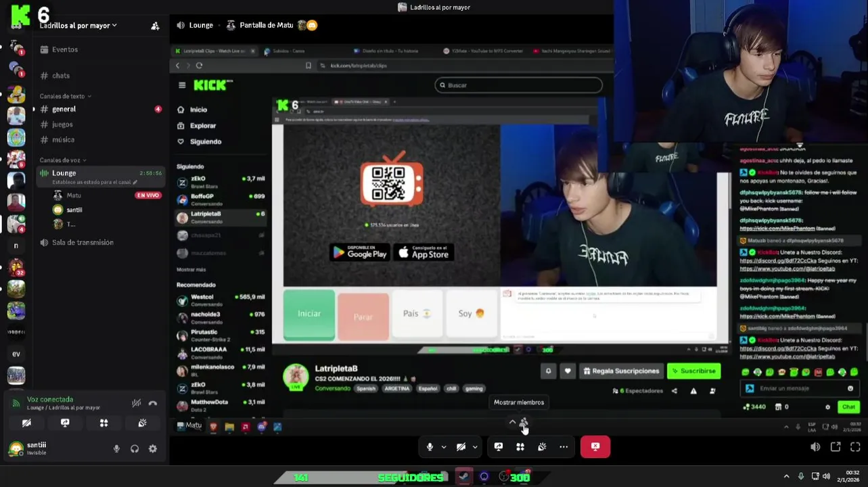Viewport: 868px width, 487px height.
Task: Click share screen in stream control bar
Action: click(x=499, y=446)
